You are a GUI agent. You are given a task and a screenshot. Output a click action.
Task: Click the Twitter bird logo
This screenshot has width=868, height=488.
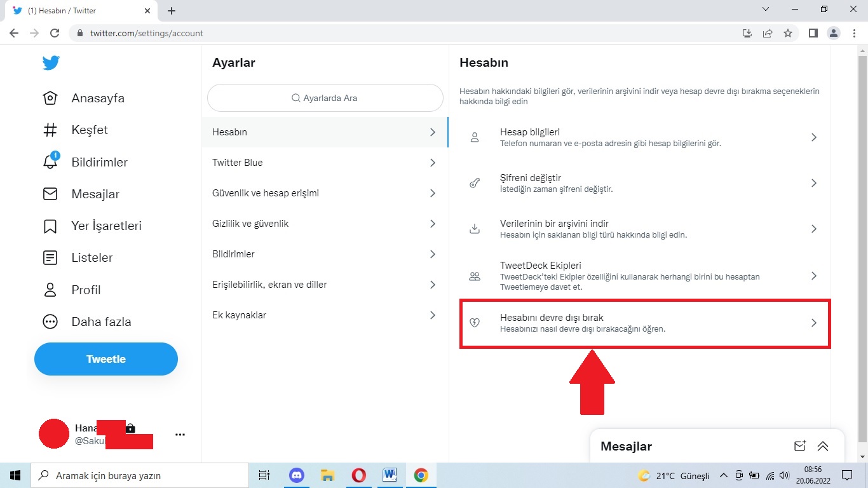coord(51,63)
